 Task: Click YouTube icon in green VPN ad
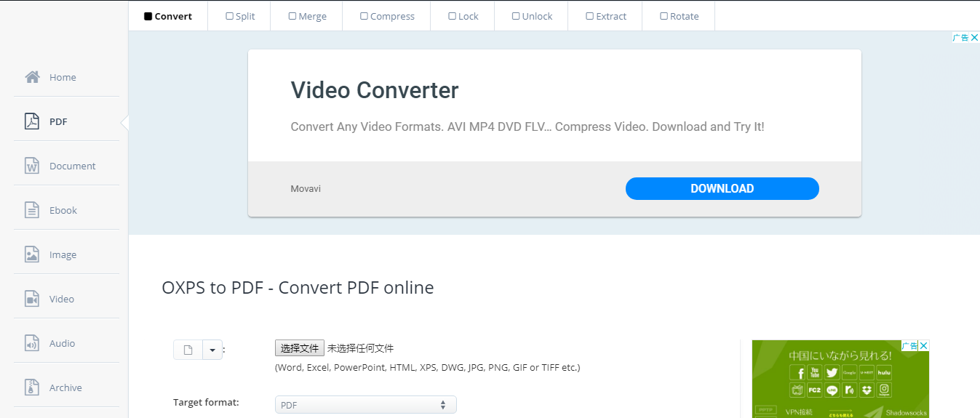(x=815, y=372)
